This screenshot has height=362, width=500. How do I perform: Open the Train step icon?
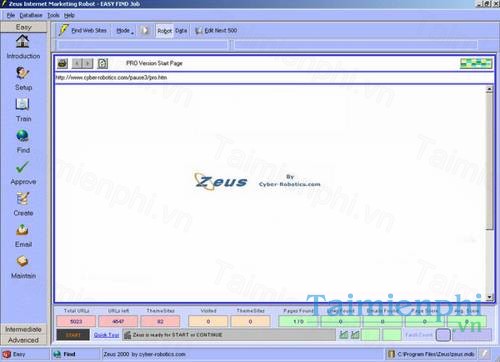coord(23,104)
